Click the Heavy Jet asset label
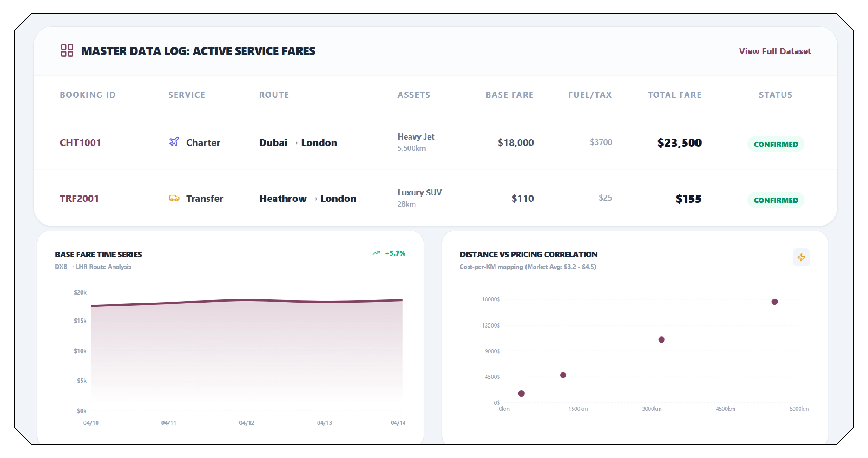 [416, 137]
